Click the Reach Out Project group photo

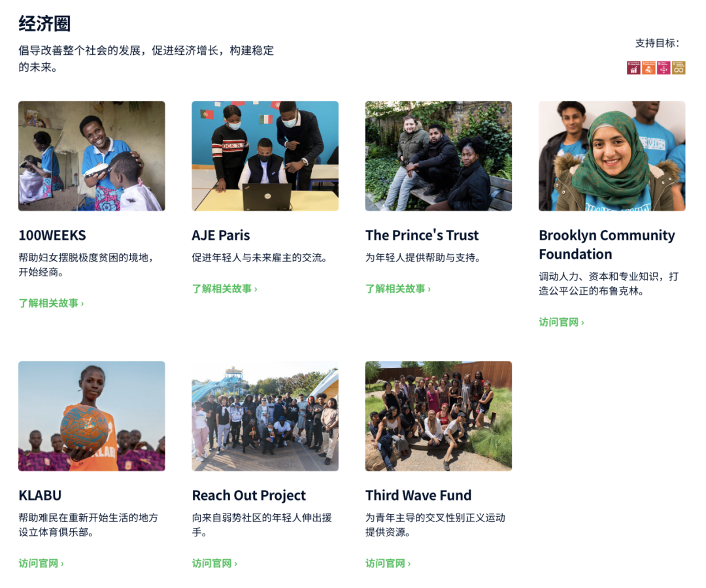click(x=265, y=416)
